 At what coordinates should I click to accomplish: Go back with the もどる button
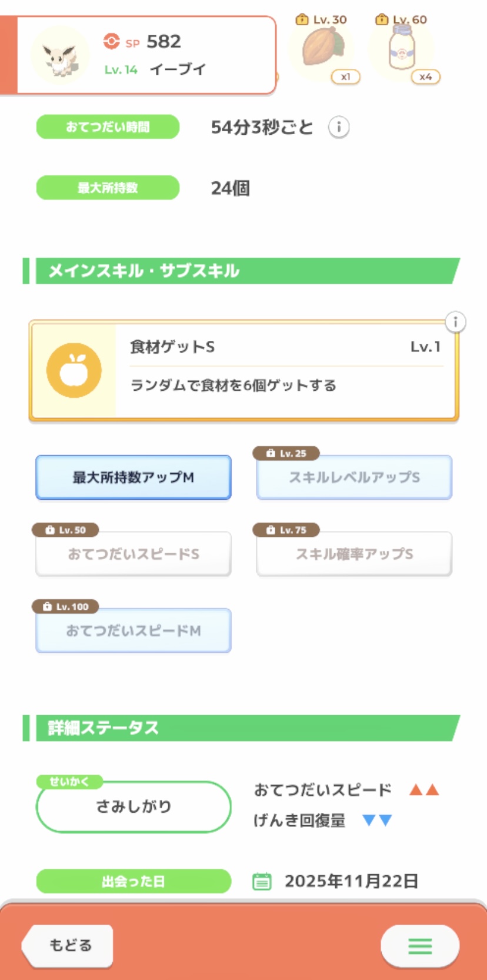(68, 946)
